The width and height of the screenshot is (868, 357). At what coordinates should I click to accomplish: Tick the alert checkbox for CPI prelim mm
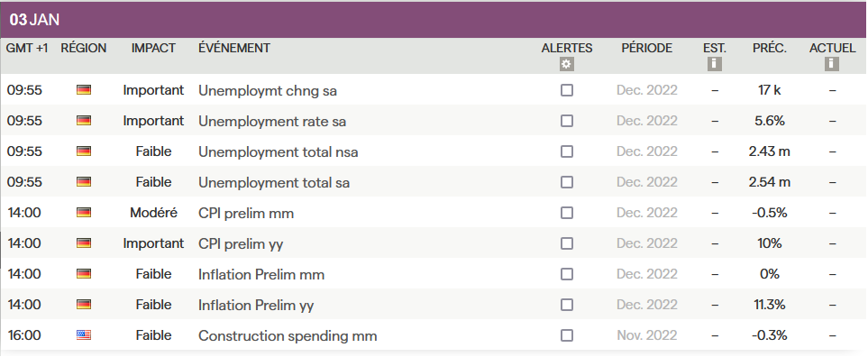tap(567, 213)
